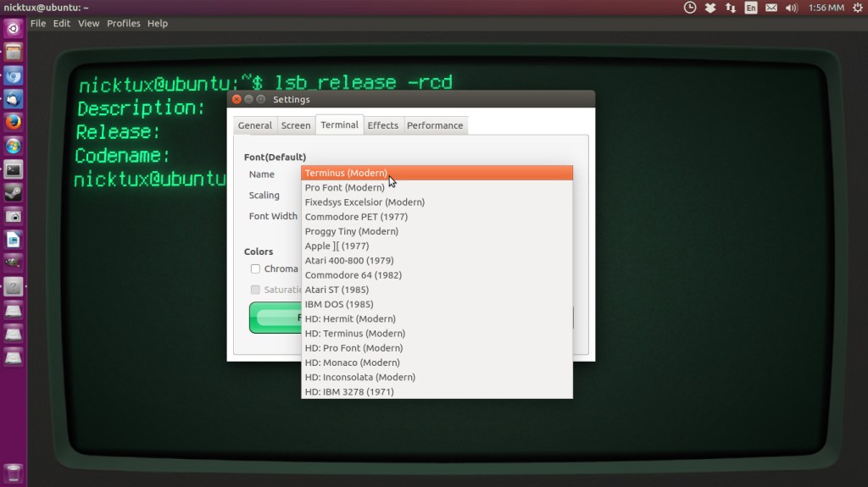Open the clock indicator in top panel
This screenshot has height=487, width=868.
[x=690, y=7]
